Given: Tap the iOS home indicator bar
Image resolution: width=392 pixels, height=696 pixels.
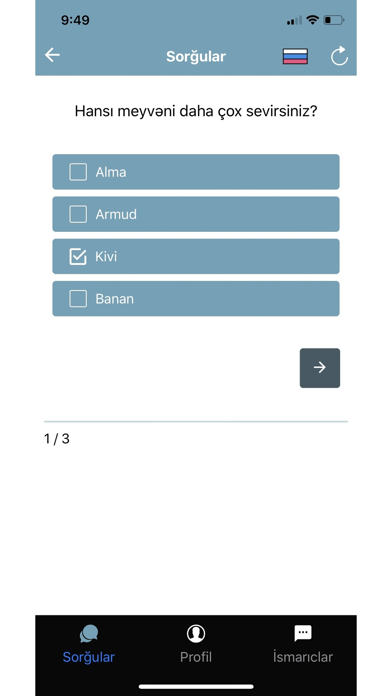Looking at the screenshot, I should coord(196,687).
